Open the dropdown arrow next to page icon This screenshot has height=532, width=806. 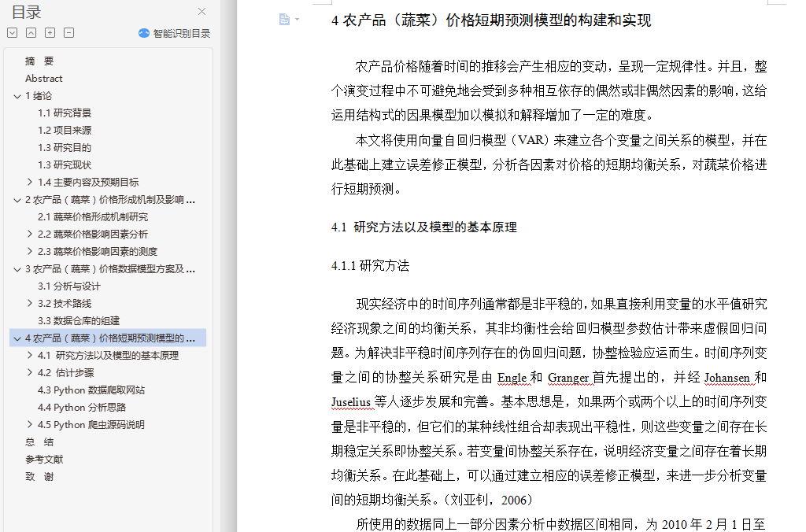[297, 20]
